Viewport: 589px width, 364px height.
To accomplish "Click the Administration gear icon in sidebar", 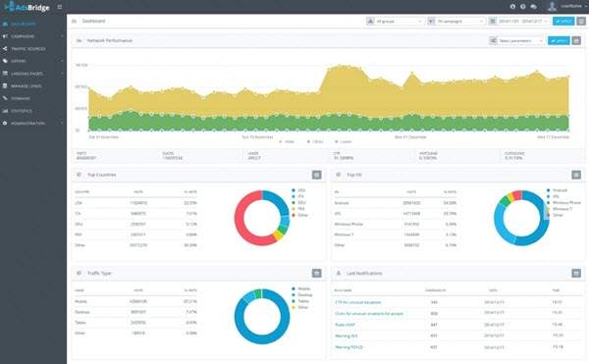I will (5, 123).
